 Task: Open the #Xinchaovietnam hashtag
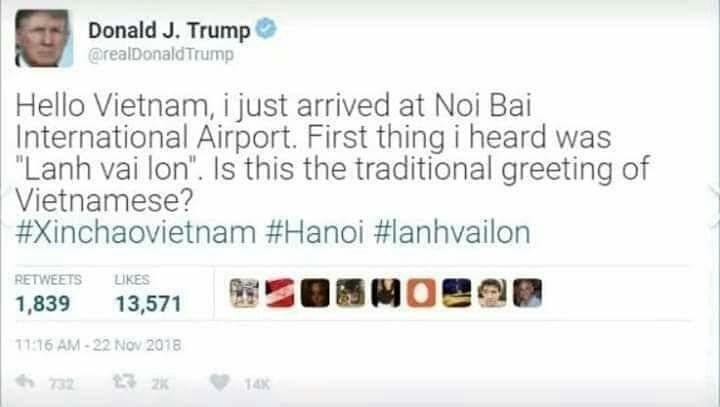point(136,232)
